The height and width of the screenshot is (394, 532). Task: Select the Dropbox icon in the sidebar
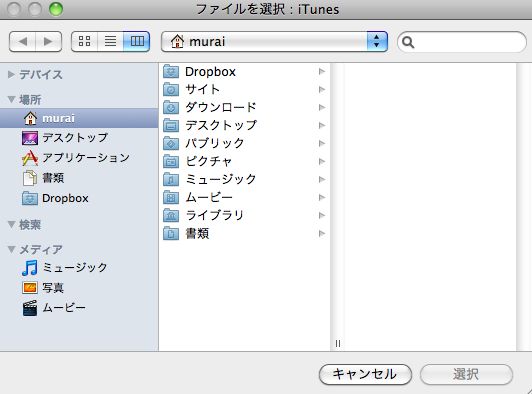coord(30,198)
